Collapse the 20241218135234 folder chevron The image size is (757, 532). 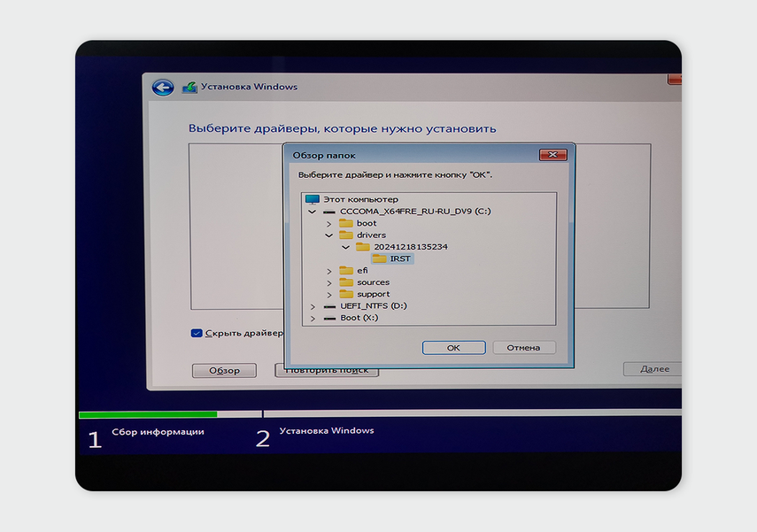(345, 247)
